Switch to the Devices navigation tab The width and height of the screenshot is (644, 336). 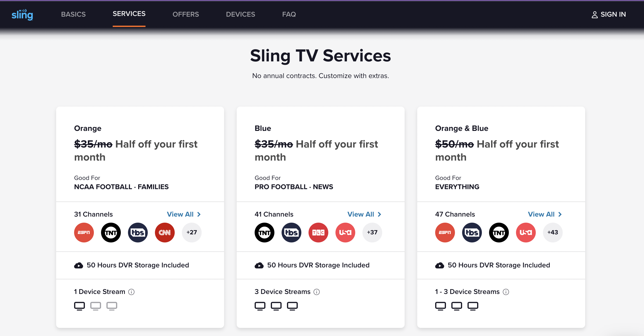pyautogui.click(x=240, y=14)
